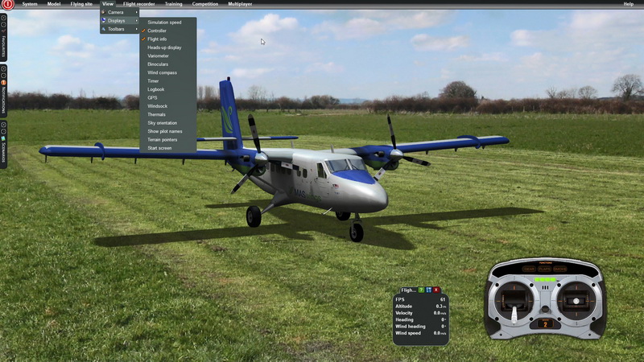Screen dimensions: 644x362
Task: Click the orange Notifications alert icon in sidebar
Action: tap(4, 83)
